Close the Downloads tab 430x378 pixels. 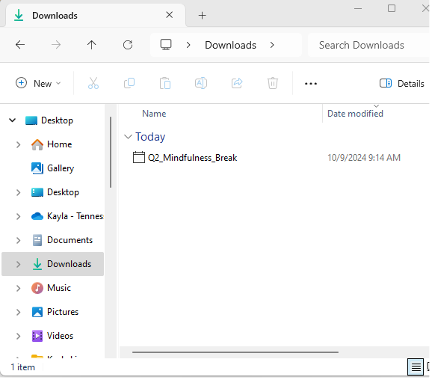pyautogui.click(x=169, y=15)
